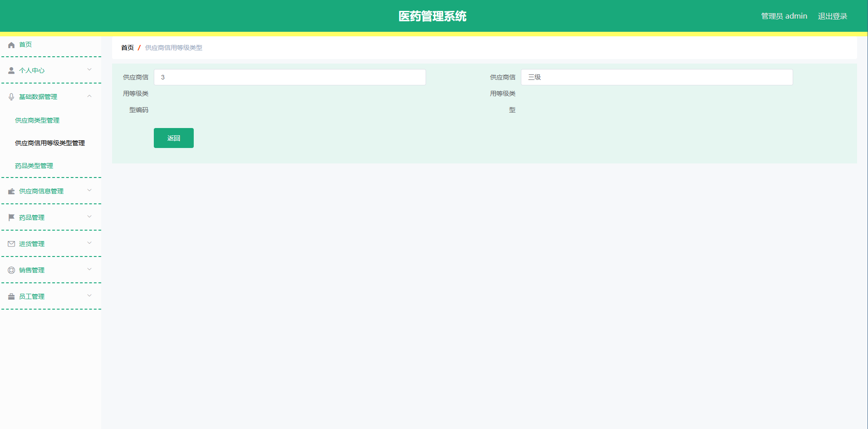
Task: Click the credit grade code input showing 3
Action: (289, 77)
